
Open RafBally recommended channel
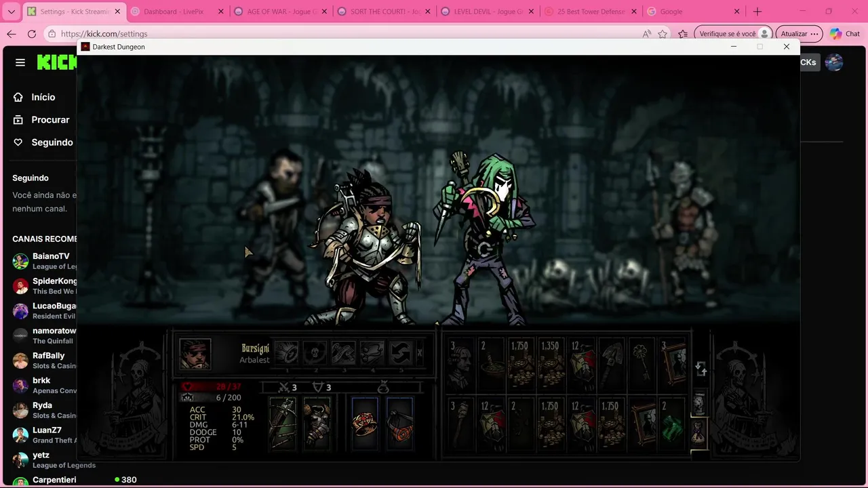(x=45, y=361)
